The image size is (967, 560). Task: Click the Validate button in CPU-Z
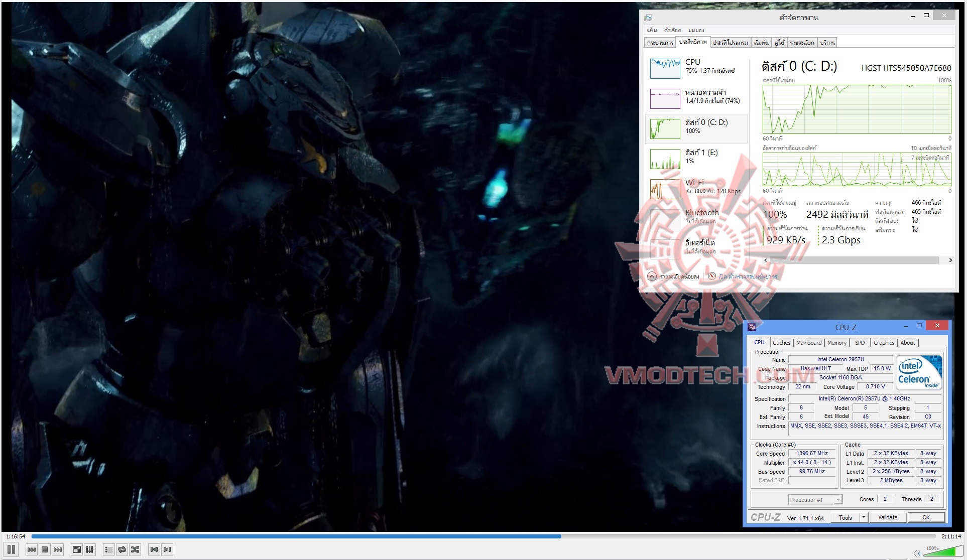[888, 517]
